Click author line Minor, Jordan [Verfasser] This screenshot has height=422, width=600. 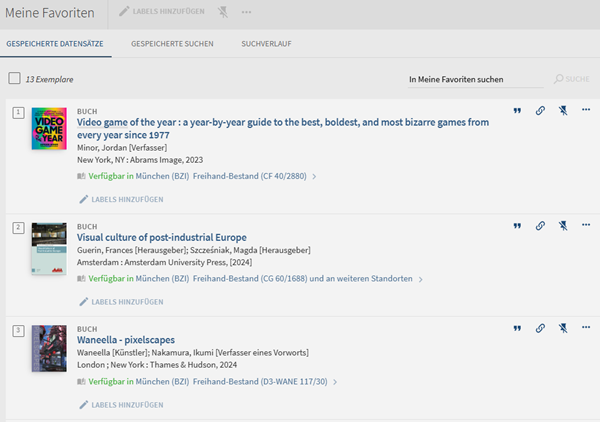click(x=122, y=148)
